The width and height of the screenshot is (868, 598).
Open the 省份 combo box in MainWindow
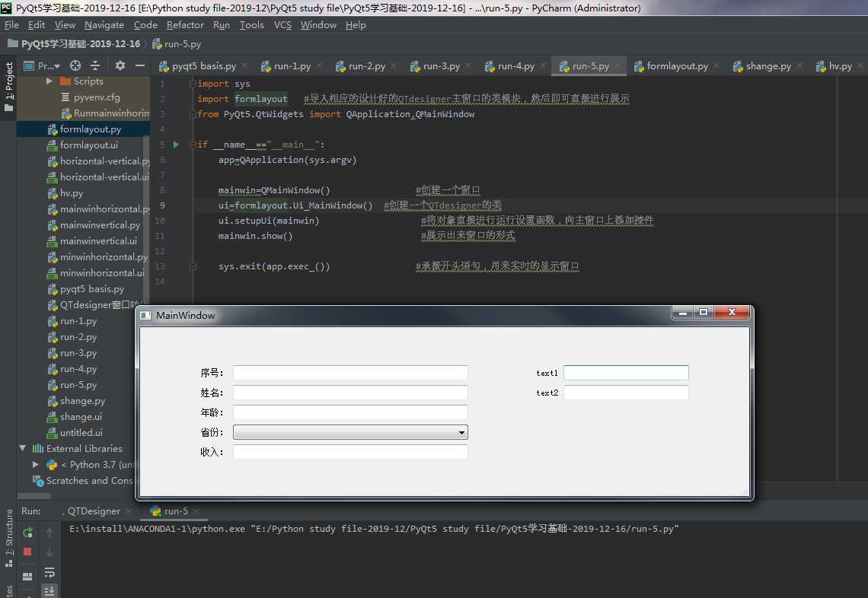coord(350,432)
